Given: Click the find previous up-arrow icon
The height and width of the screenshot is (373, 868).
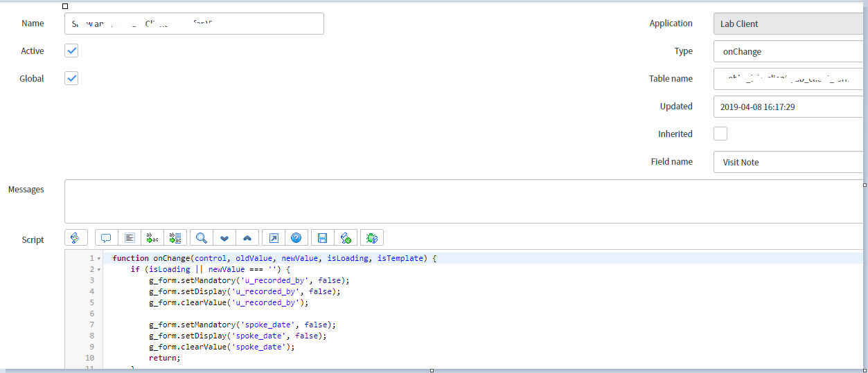Looking at the screenshot, I should (247, 238).
